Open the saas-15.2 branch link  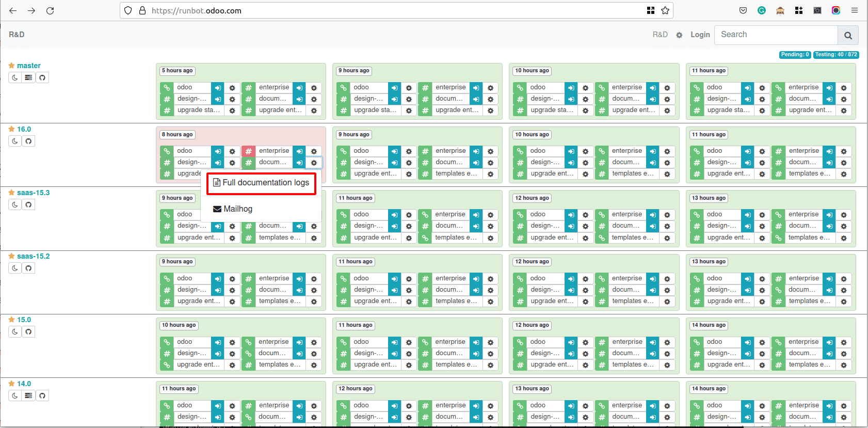pyautogui.click(x=34, y=256)
